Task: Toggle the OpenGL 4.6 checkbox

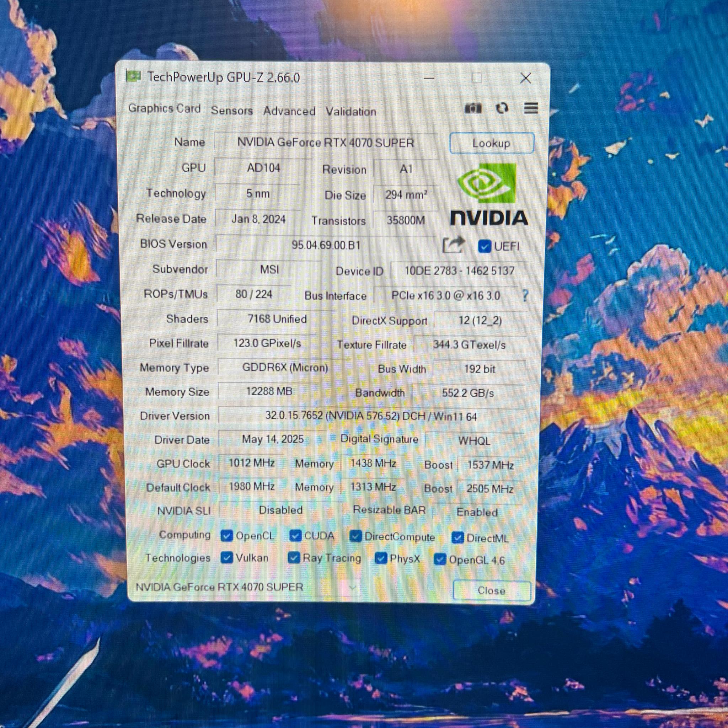Action: [x=440, y=560]
